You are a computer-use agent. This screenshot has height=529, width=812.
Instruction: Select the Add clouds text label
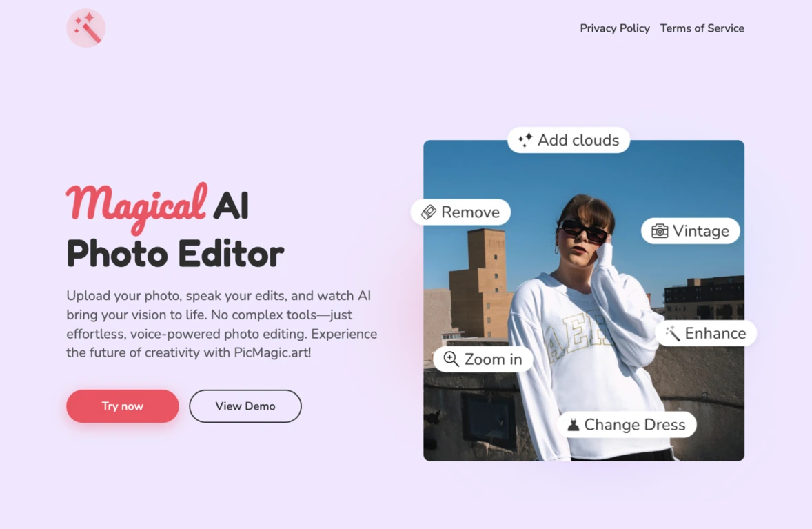click(x=578, y=140)
